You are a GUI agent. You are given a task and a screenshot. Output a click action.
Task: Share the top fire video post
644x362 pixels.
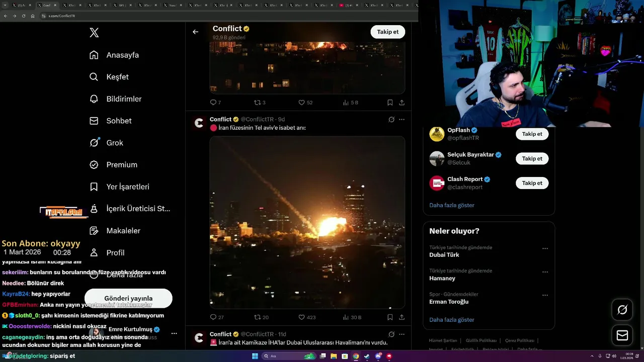point(401,103)
